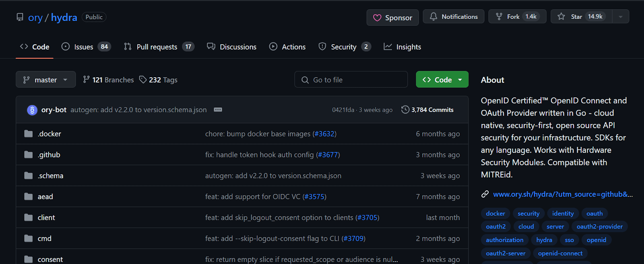Click the link icon beside website URL
The image size is (644, 264).
pyautogui.click(x=485, y=194)
